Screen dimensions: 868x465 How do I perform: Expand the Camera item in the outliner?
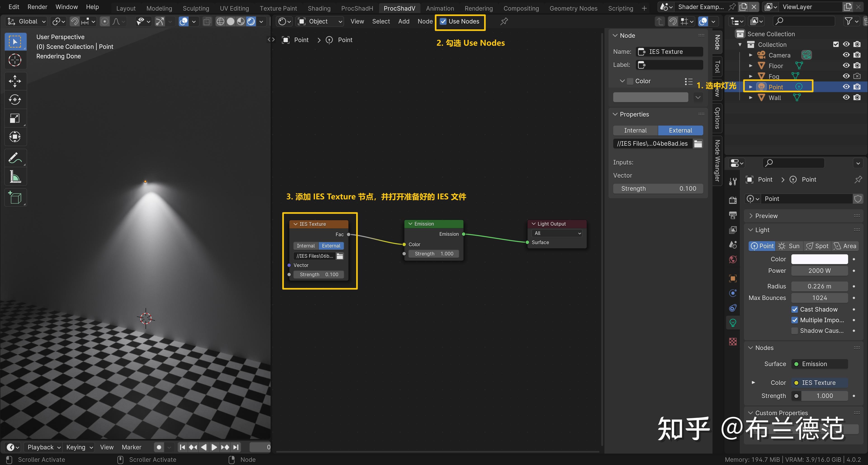pyautogui.click(x=751, y=55)
